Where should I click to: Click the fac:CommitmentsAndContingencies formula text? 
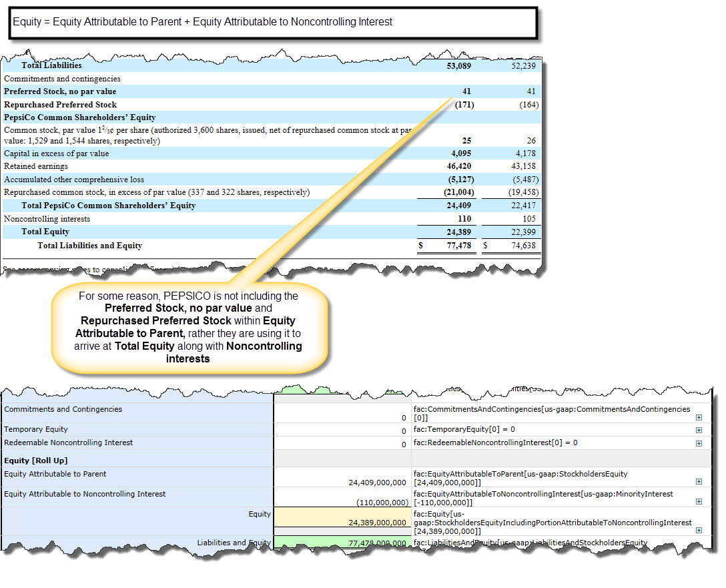pos(552,413)
